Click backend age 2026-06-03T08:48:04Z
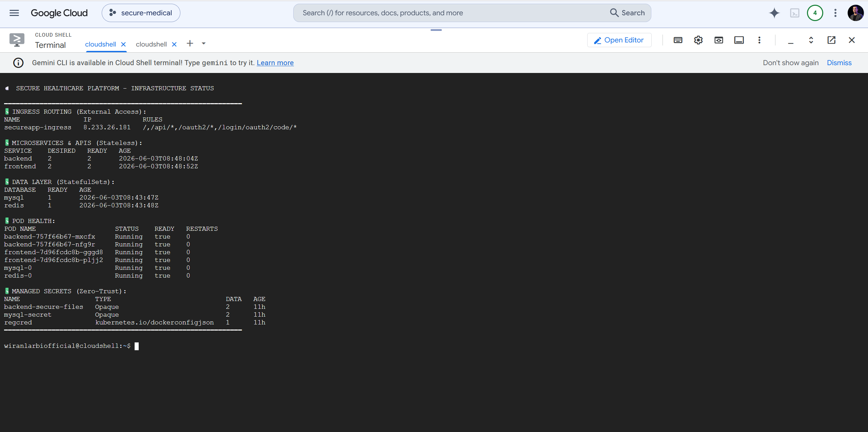The width and height of the screenshot is (868, 432). coord(158,158)
